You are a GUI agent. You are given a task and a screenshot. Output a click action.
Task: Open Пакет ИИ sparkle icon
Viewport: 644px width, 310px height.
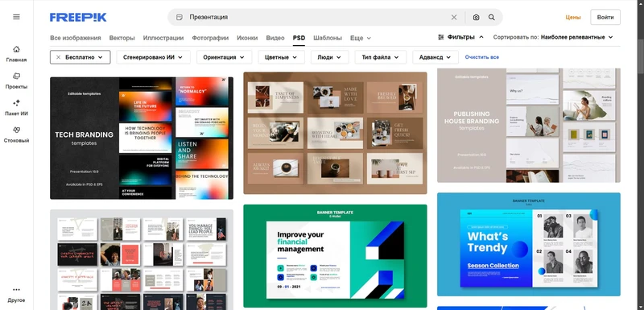[x=16, y=102]
